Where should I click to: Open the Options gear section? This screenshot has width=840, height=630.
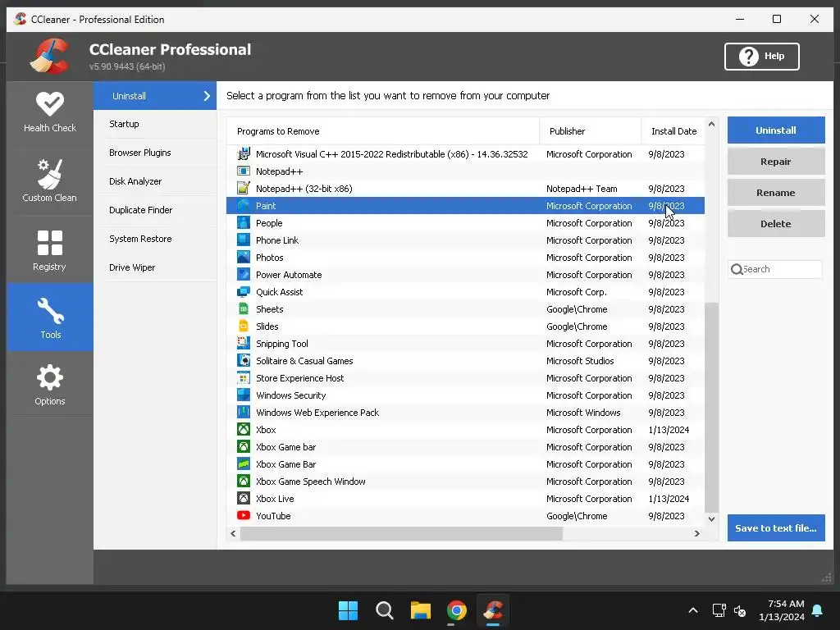click(x=50, y=385)
